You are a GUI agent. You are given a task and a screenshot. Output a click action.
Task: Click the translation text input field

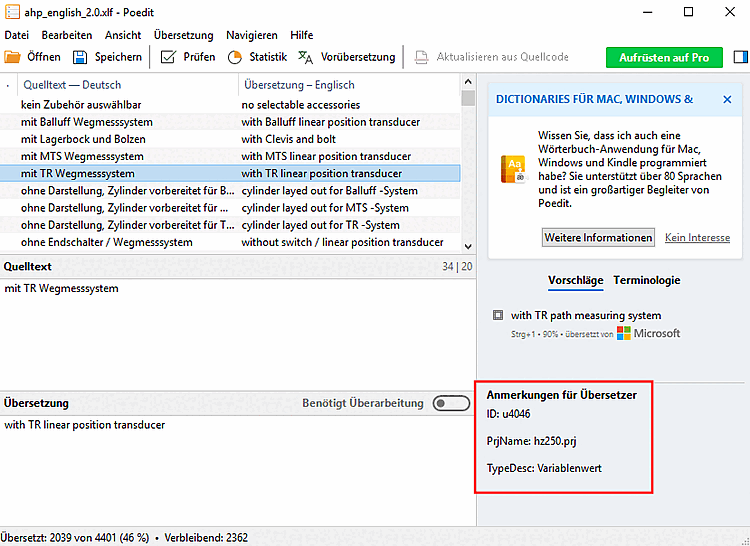pyautogui.click(x=238, y=470)
